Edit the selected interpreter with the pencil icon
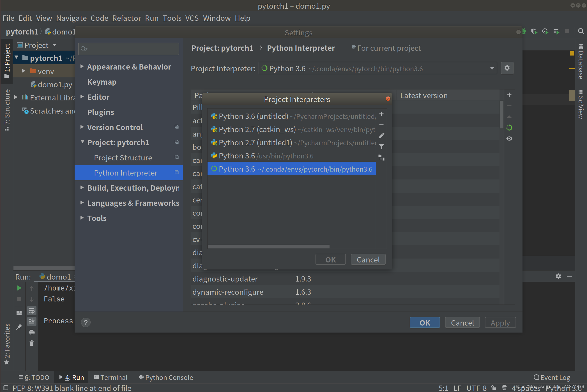 coord(381,136)
